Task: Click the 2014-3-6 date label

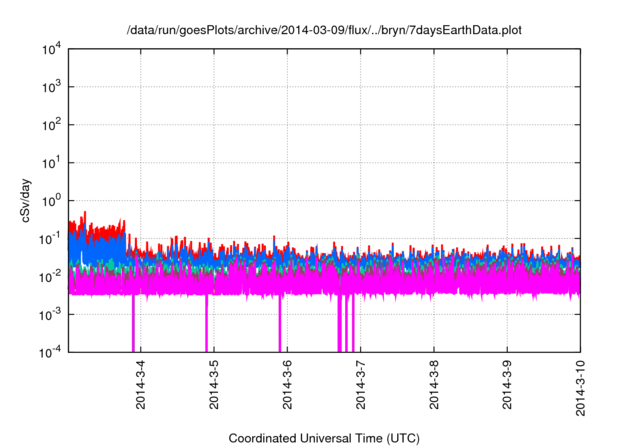Action: point(287,385)
